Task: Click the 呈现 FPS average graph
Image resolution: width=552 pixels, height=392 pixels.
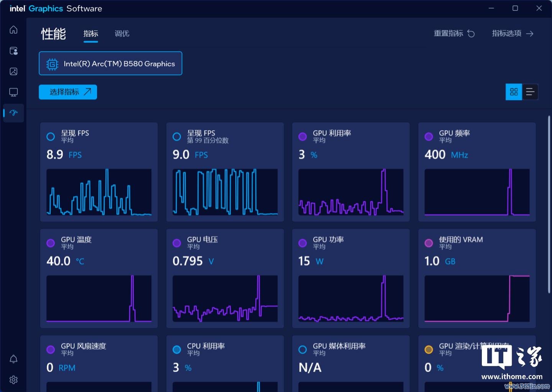Action: 99,192
